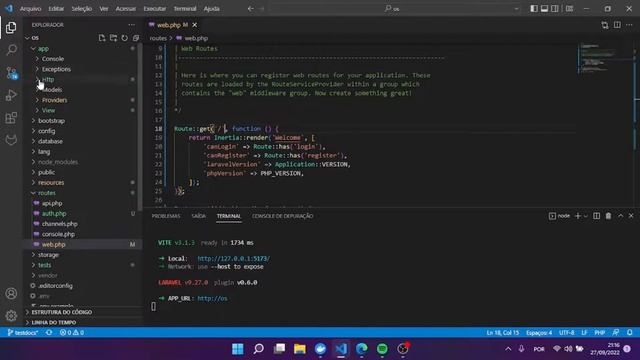Image resolution: width=640 pixels, height=360 pixels.
Task: Switch to the CONSOLE DE DEPURAÇÃO tab
Action: click(282, 216)
